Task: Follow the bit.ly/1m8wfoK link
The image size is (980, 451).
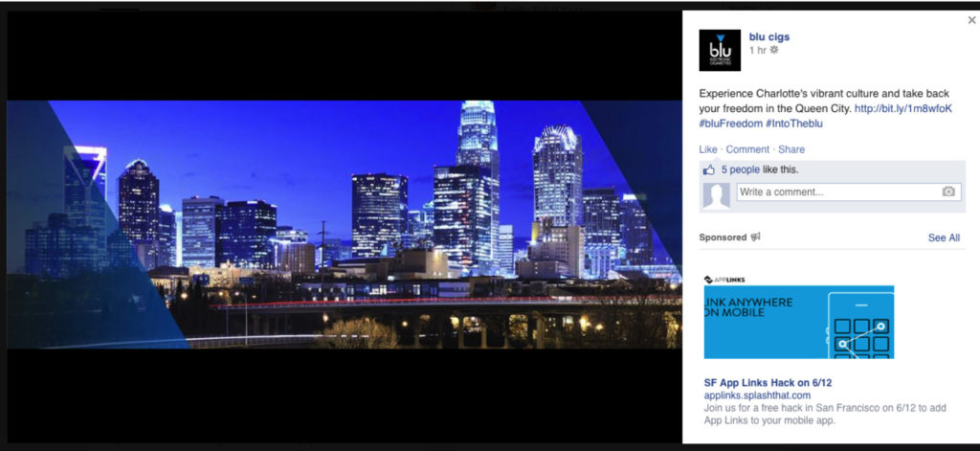Action: pyautogui.click(x=903, y=108)
